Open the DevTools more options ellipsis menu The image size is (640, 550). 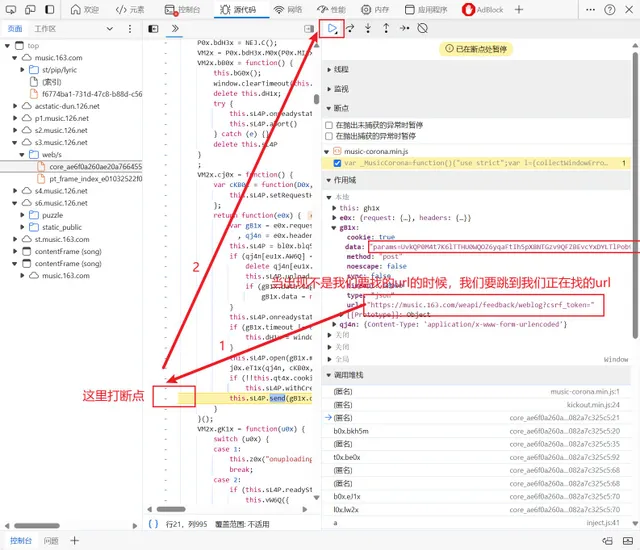point(590,9)
